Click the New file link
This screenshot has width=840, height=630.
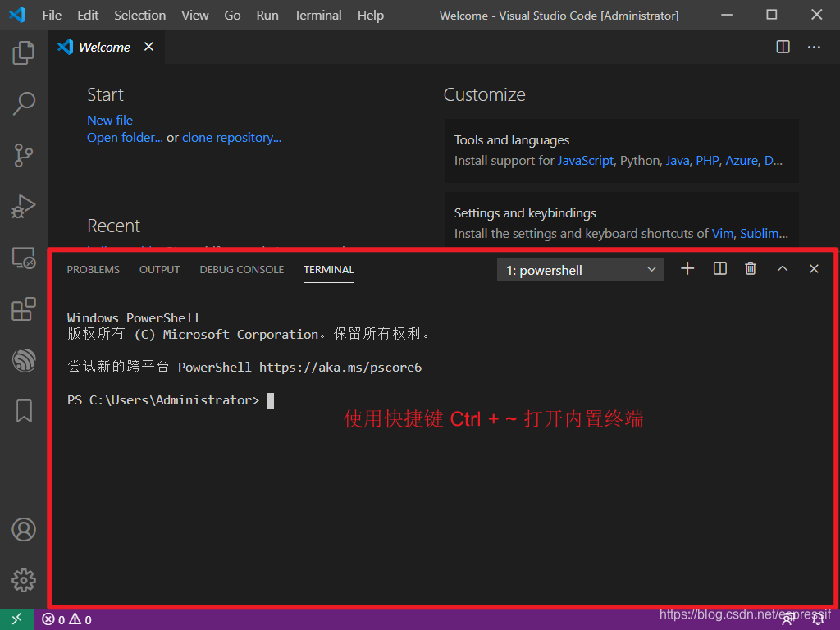110,121
